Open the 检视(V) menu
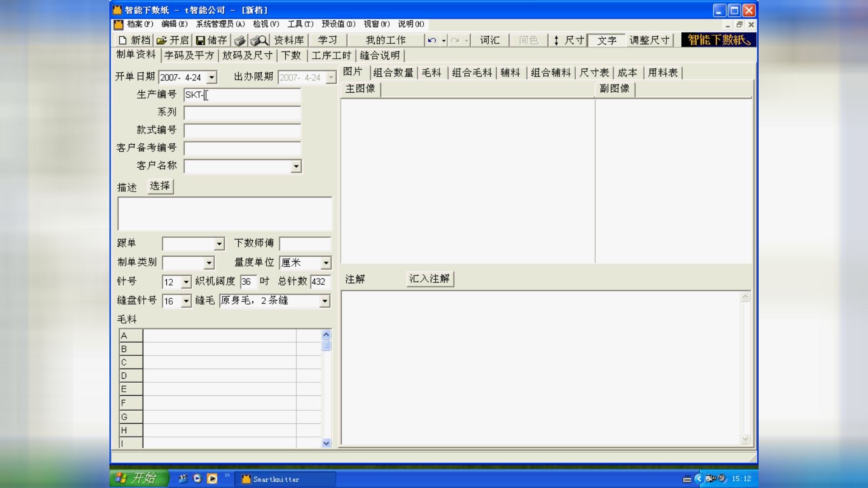Image resolution: width=868 pixels, height=488 pixels. point(266,24)
